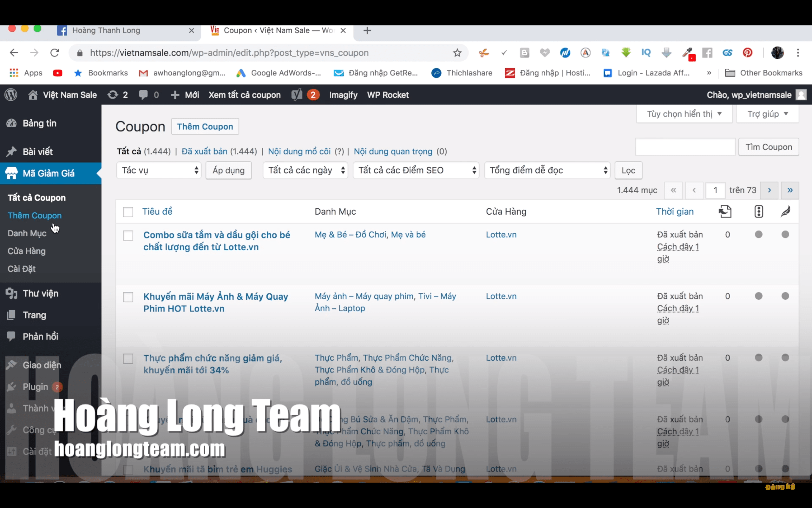This screenshot has height=508, width=812.
Task: Tick checkbox for Thực phẩm chức năng coupon
Action: point(128,359)
